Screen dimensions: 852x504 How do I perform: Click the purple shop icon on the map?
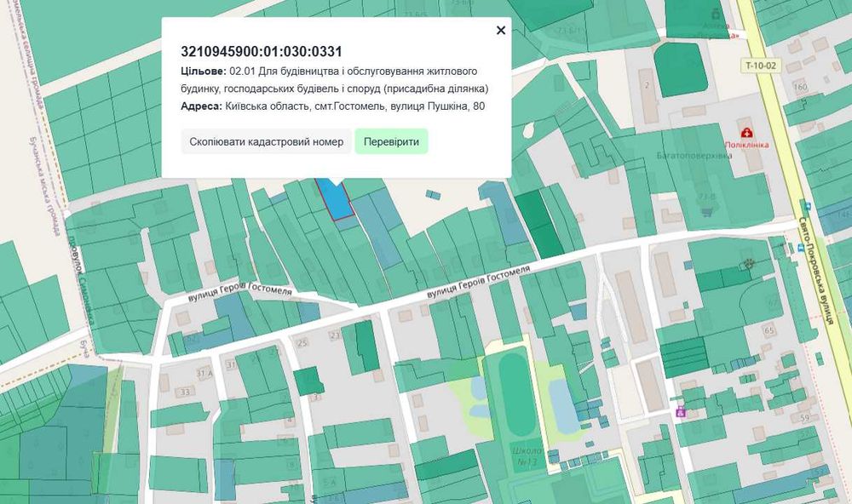tap(680, 412)
